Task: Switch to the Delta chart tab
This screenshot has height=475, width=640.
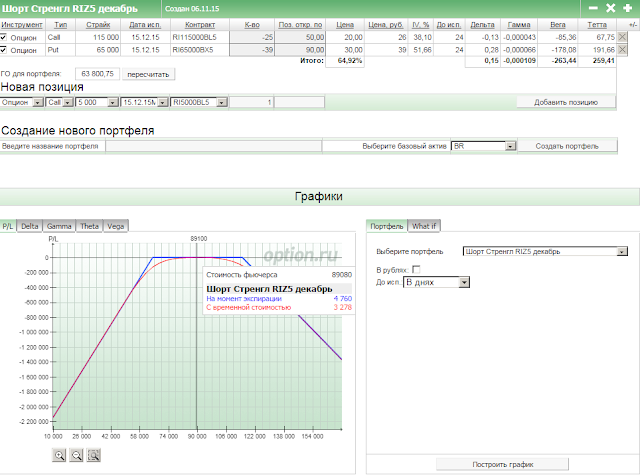Action: (29, 226)
